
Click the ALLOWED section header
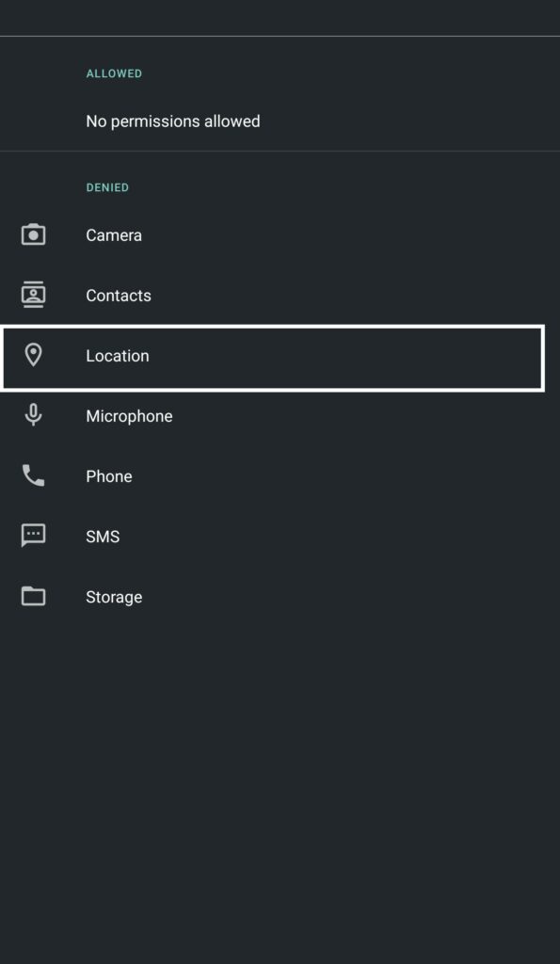coord(114,73)
